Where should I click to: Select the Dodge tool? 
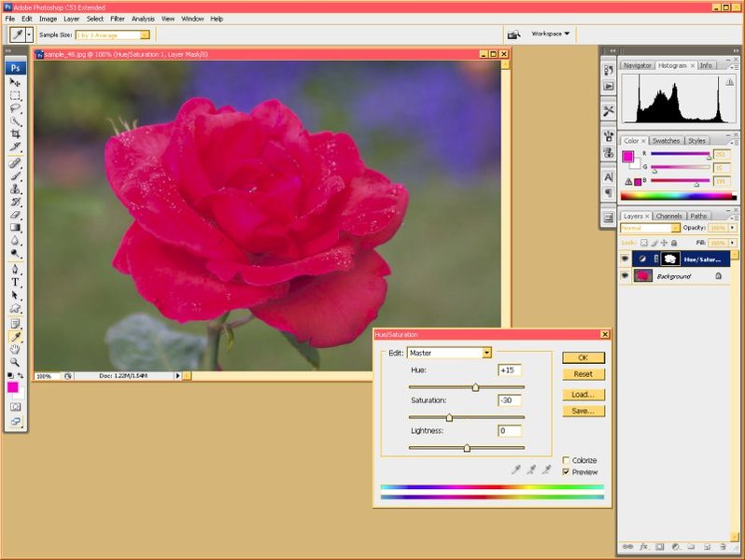(x=15, y=253)
